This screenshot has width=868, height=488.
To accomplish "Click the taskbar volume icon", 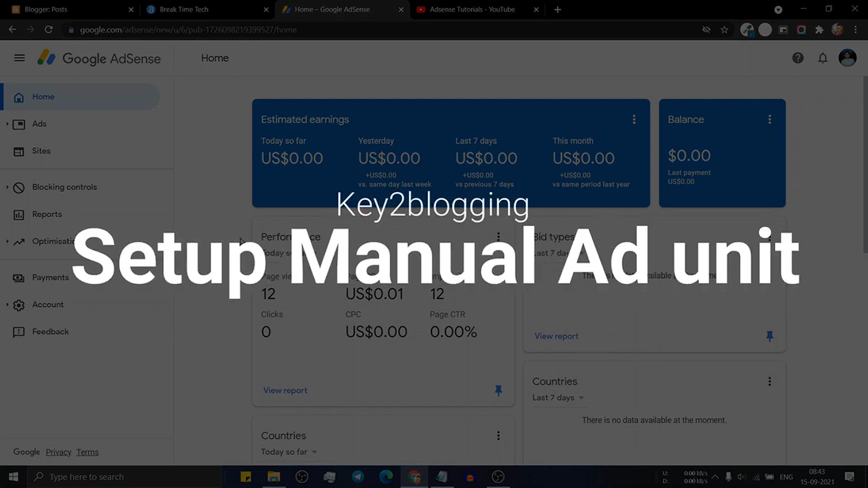I will pos(741,477).
